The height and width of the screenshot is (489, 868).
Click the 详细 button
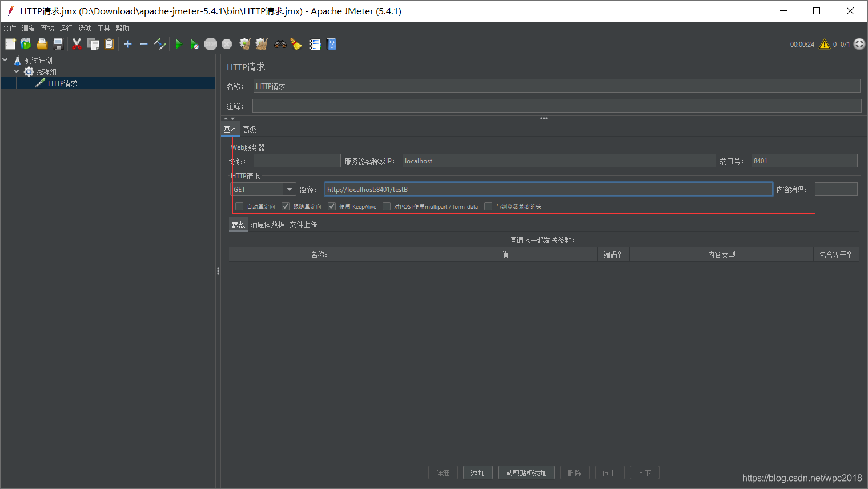click(x=443, y=473)
